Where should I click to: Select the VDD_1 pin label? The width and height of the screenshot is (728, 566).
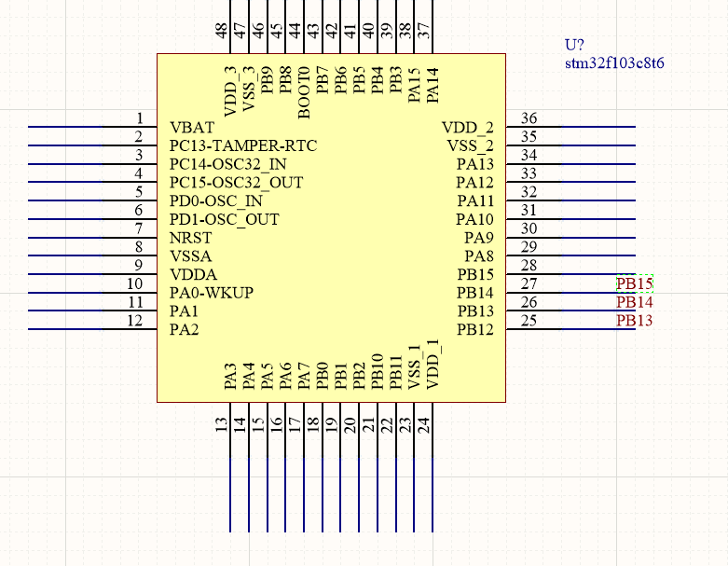433,365
